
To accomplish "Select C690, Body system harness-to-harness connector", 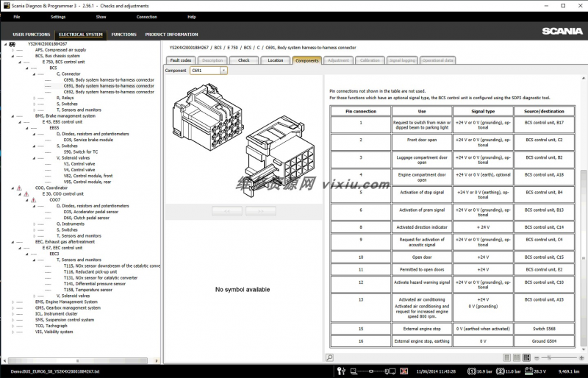I will [109, 80].
